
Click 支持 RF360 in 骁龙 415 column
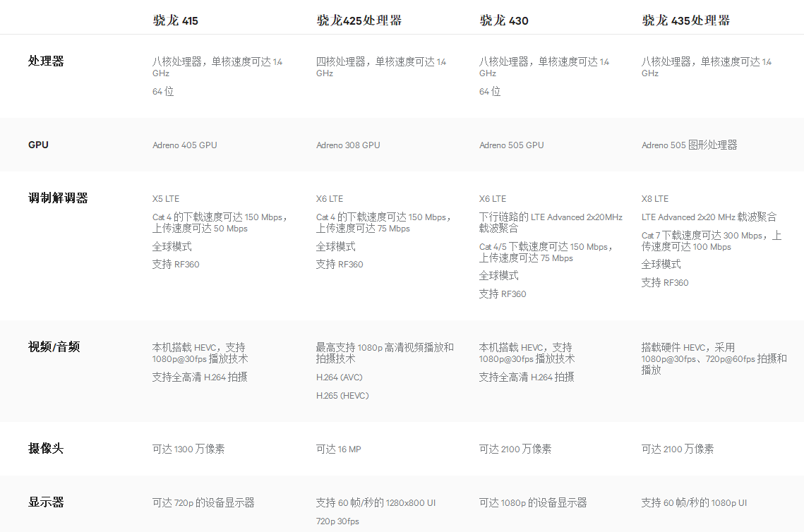click(x=176, y=265)
